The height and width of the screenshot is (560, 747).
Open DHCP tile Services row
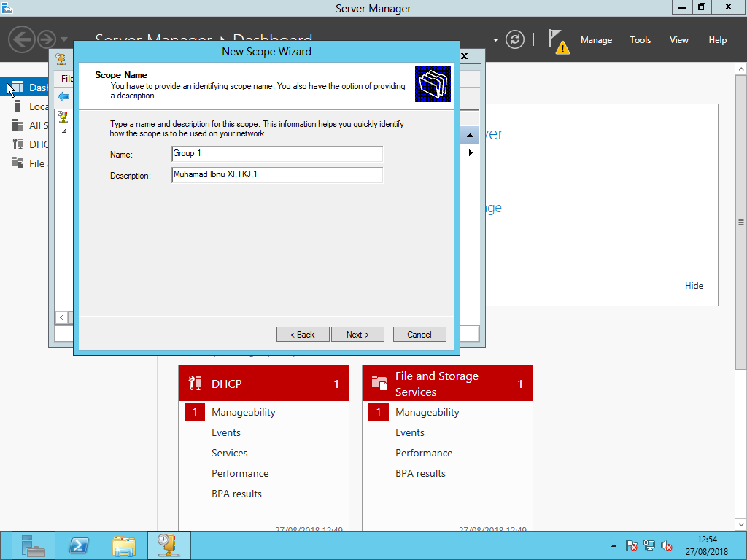pyautogui.click(x=230, y=453)
